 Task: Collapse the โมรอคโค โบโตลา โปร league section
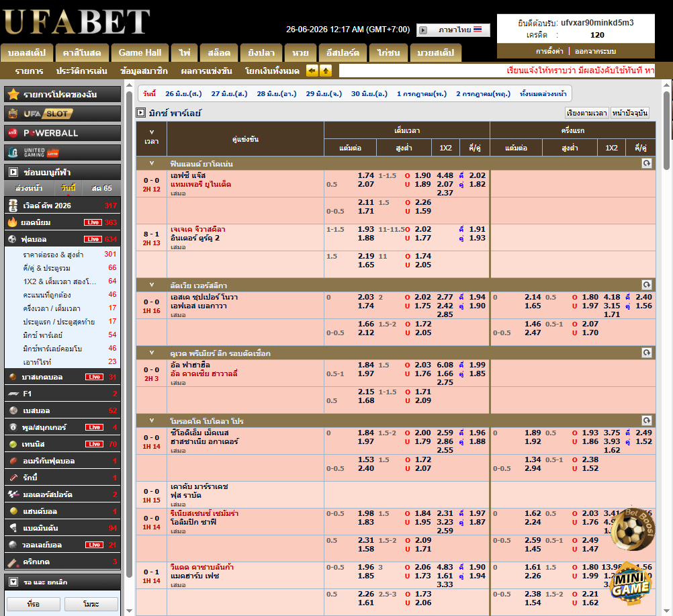(x=152, y=421)
